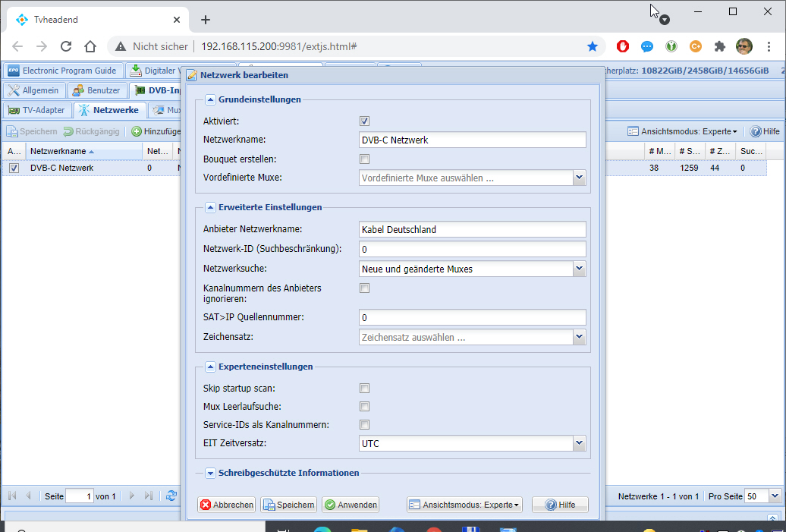The height and width of the screenshot is (532, 786).
Task: Collapse the Experteneinstellungen section
Action: [x=211, y=367]
